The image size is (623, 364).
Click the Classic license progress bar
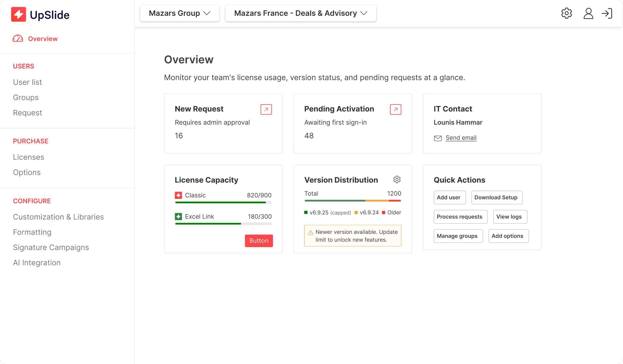[x=223, y=202]
